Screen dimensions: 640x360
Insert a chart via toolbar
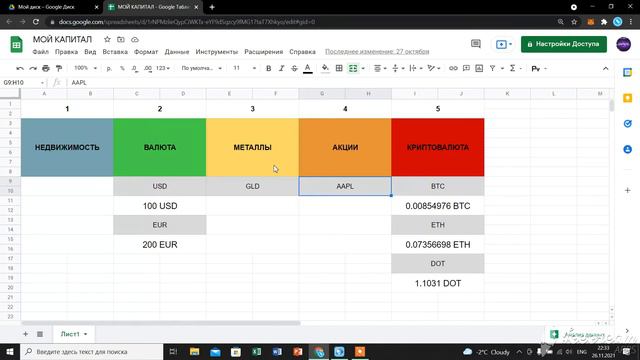pos(479,69)
